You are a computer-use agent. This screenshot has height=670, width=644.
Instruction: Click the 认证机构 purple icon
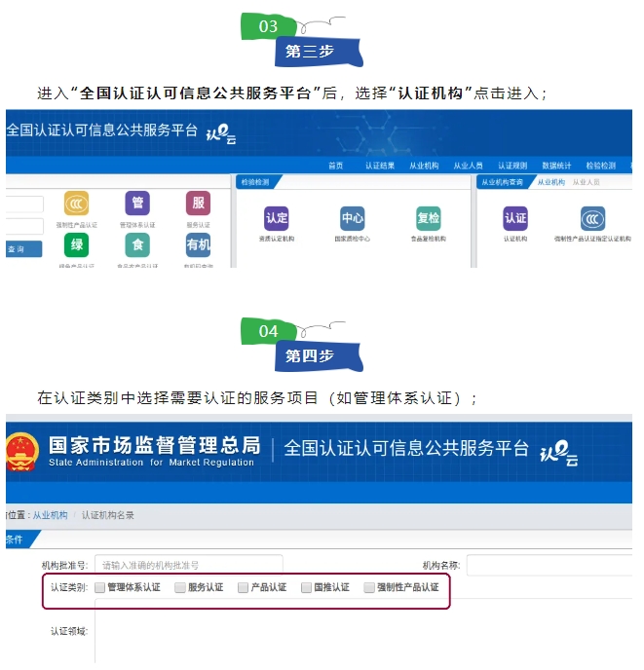[514, 218]
